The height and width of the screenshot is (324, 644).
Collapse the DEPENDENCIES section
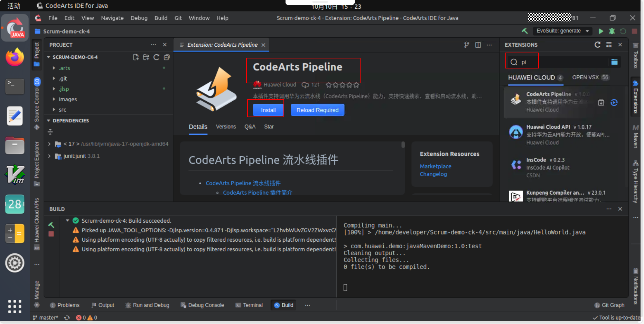49,121
